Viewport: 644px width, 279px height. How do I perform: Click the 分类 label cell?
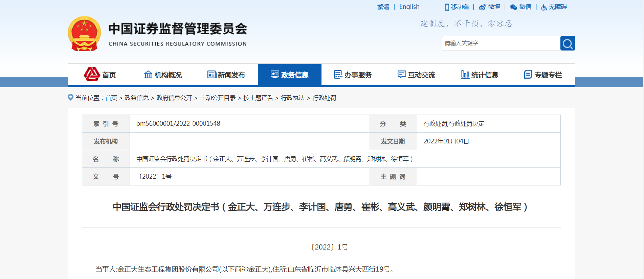click(x=393, y=124)
